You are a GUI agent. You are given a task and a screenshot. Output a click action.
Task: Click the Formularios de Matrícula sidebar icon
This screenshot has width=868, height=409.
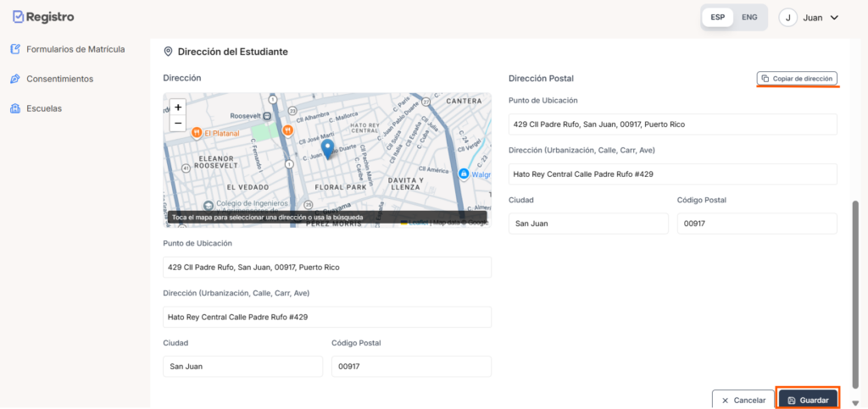[x=15, y=49]
